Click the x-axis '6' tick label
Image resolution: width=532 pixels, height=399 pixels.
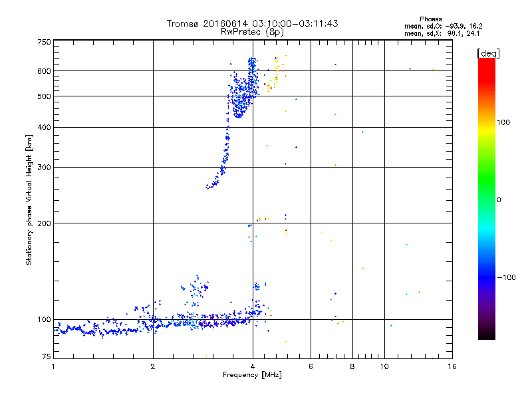311,366
